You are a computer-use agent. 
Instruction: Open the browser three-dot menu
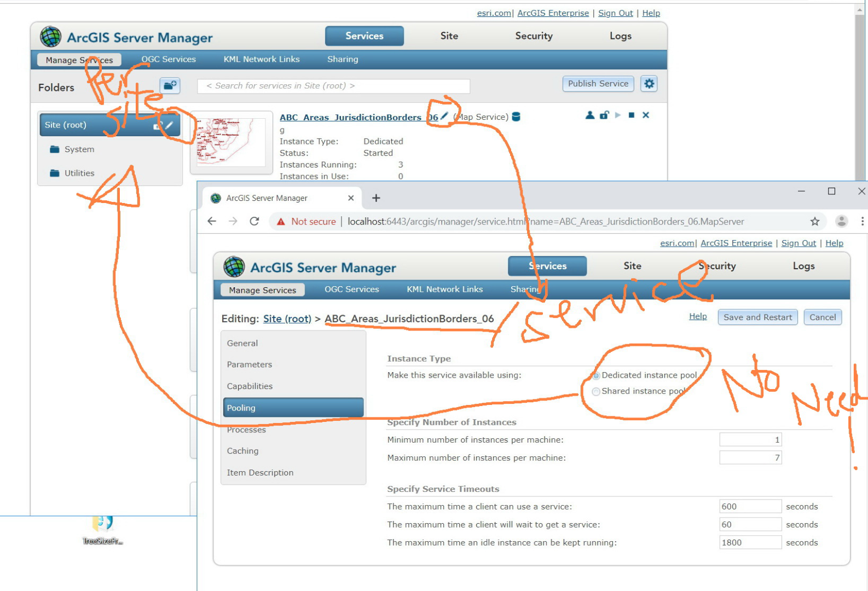coord(863,221)
